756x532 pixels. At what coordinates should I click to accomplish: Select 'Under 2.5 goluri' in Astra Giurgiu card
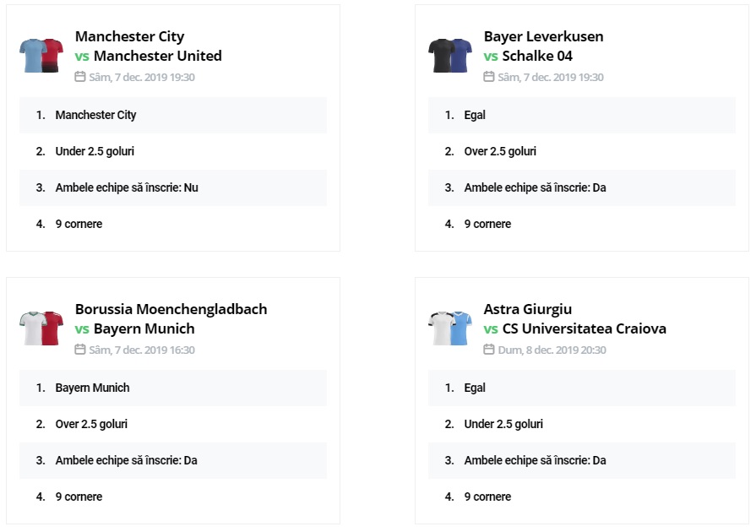(503, 424)
